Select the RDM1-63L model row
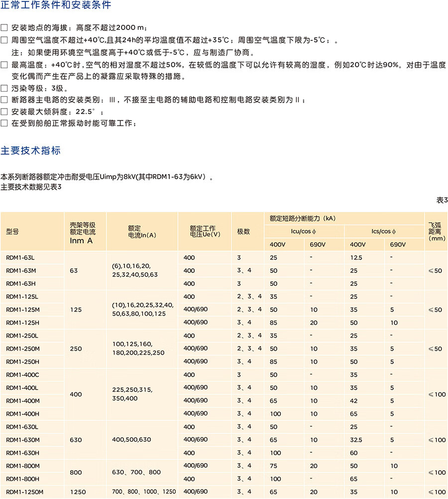This screenshot has height=499, width=448. pos(20,257)
